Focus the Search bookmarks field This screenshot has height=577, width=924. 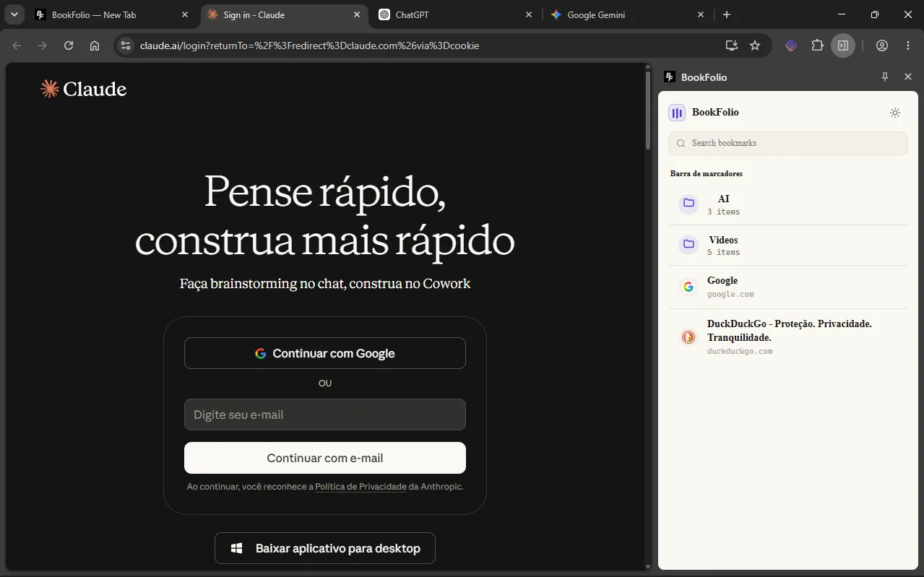tap(788, 143)
